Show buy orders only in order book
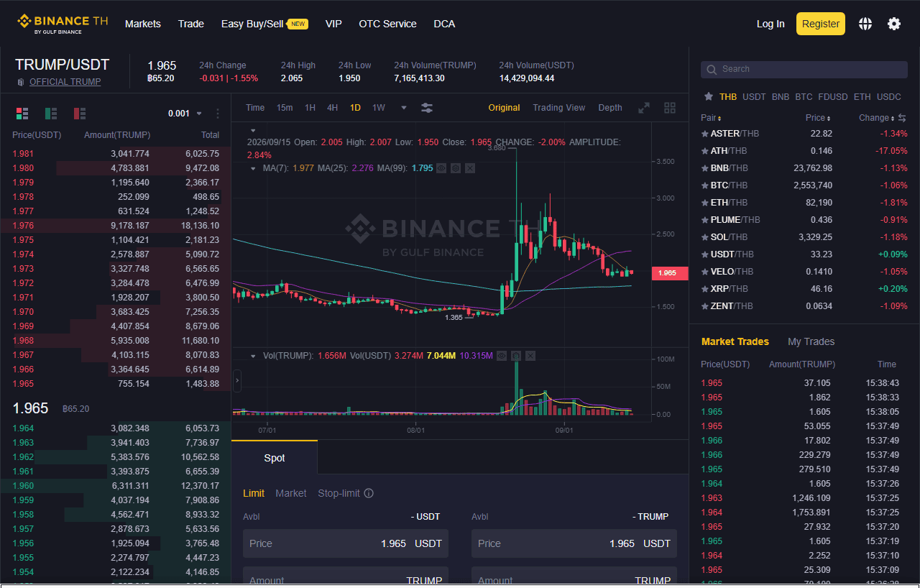Image resolution: width=920 pixels, height=588 pixels. tap(50, 113)
